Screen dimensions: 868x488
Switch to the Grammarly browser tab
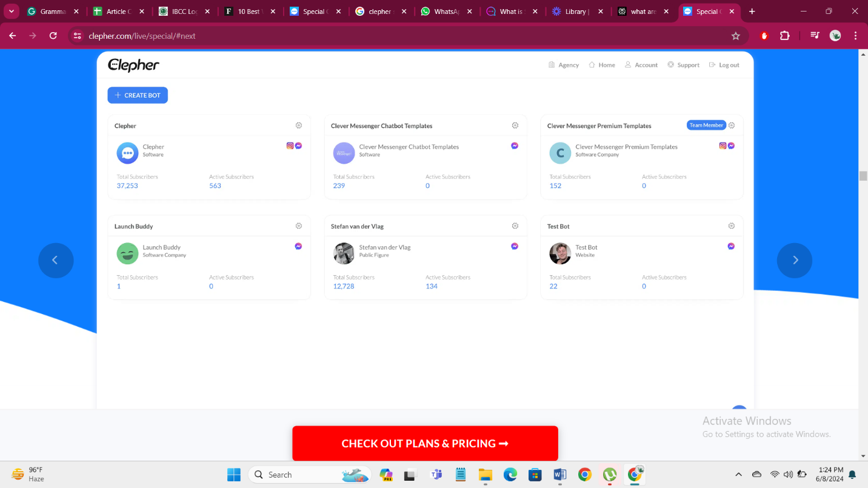click(x=53, y=12)
